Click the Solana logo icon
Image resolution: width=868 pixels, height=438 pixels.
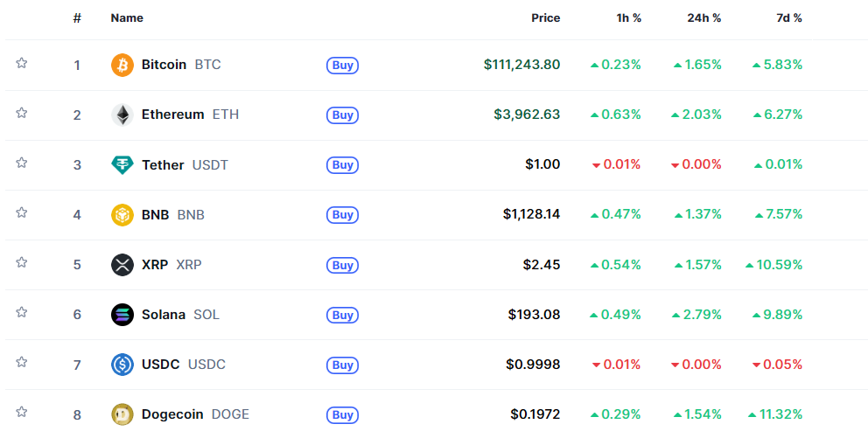click(x=122, y=315)
